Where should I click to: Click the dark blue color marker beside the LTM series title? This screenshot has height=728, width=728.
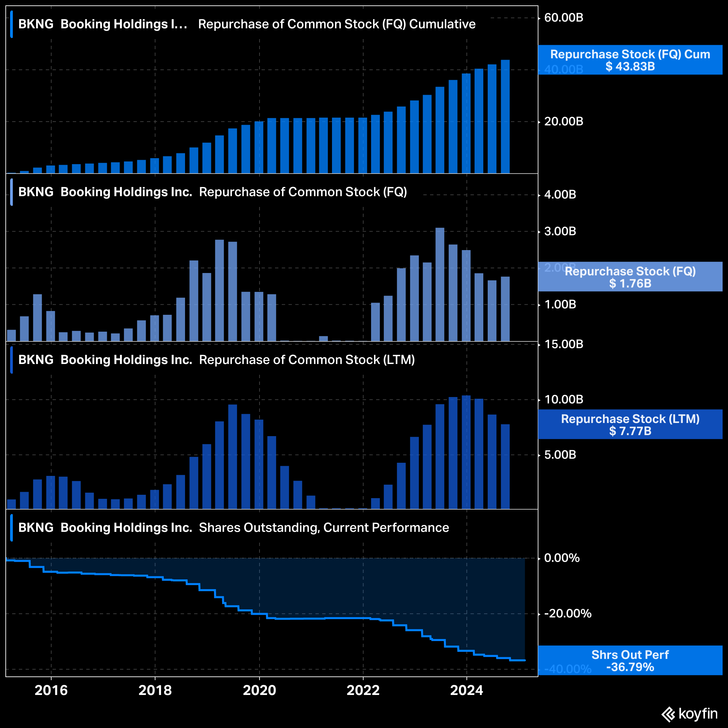point(12,360)
